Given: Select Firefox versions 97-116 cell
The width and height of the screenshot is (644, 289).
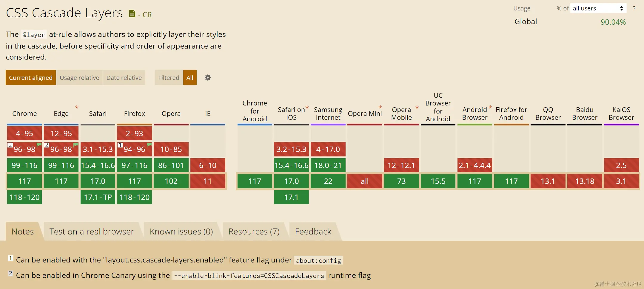Looking at the screenshot, I should (135, 165).
